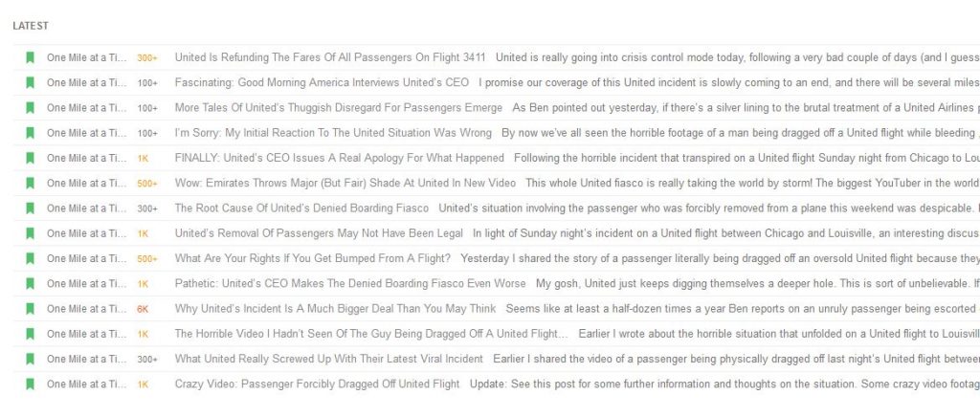The width and height of the screenshot is (980, 417).
Task: Toggle bookmark for "FINALLY: United's CEO Issues A Real Apology"
Action: pyautogui.click(x=30, y=158)
